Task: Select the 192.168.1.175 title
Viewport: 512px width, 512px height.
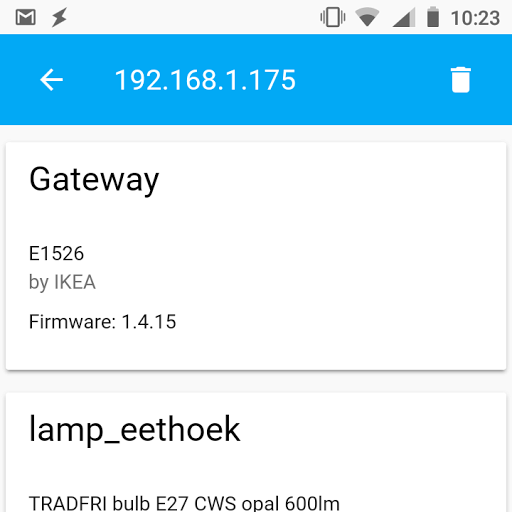Action: pyautogui.click(x=205, y=80)
